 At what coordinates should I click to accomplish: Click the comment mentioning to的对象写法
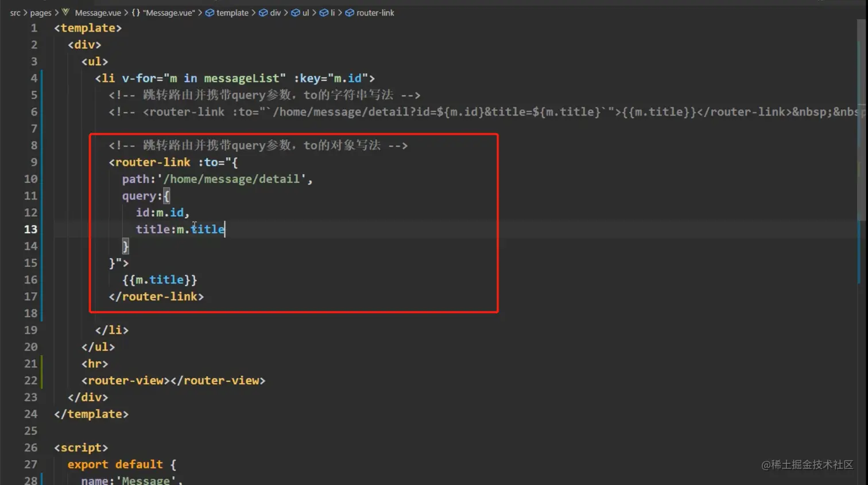tap(258, 146)
